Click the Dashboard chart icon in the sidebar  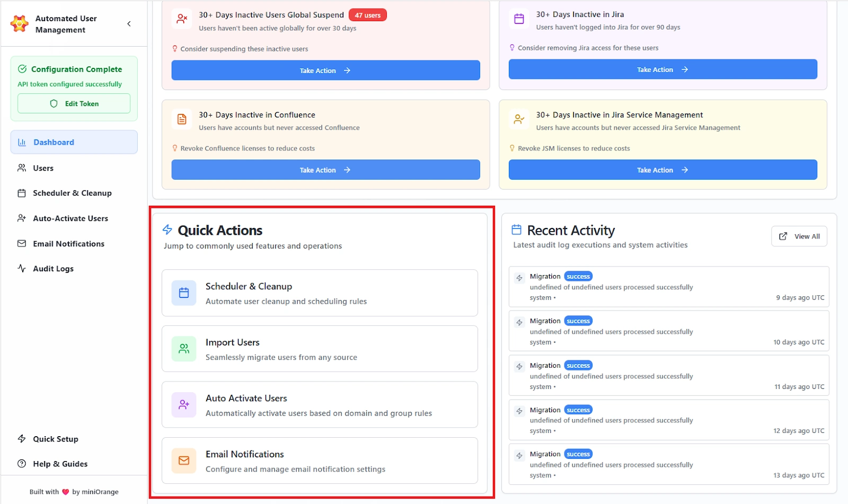(x=21, y=142)
